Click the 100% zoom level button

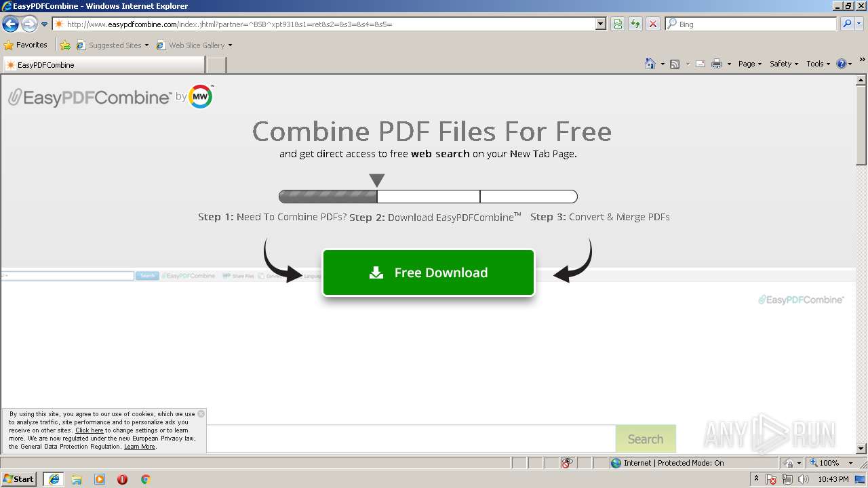tap(824, 463)
